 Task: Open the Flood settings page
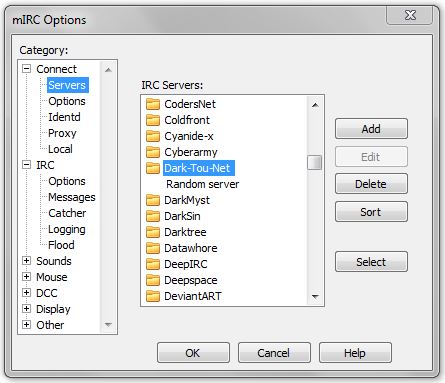pos(61,245)
